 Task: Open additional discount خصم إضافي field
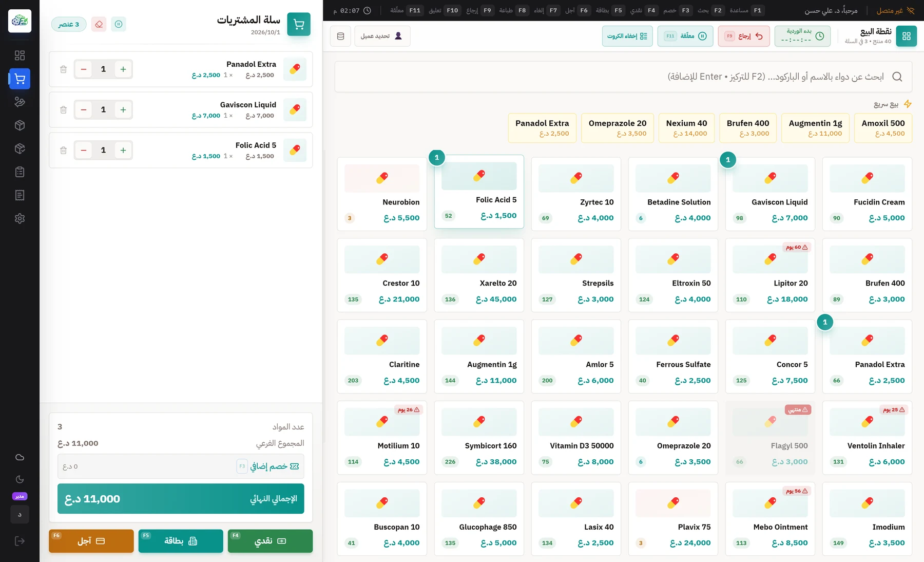click(181, 466)
